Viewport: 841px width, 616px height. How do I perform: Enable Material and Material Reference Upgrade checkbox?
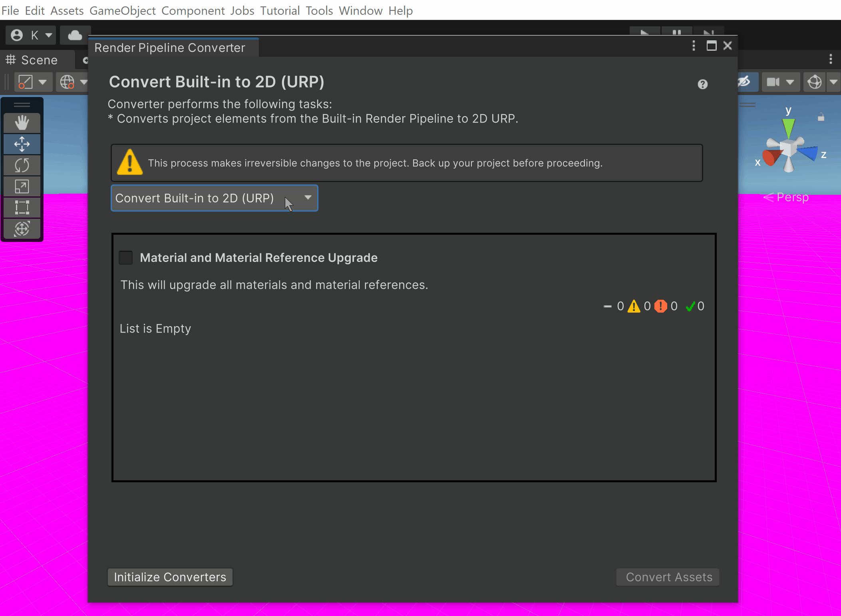point(126,257)
